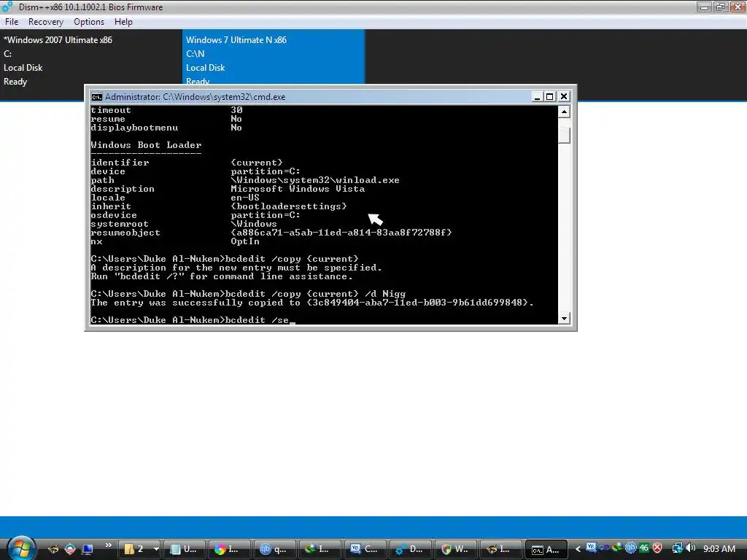Click the red security shield tray icon
Image resolution: width=747 pixels, height=560 pixels.
[657, 548]
